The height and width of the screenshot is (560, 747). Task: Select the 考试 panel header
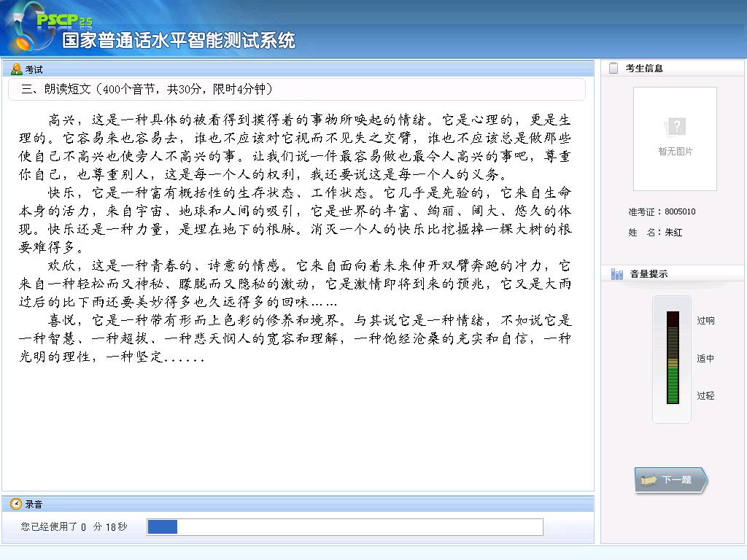click(x=298, y=69)
